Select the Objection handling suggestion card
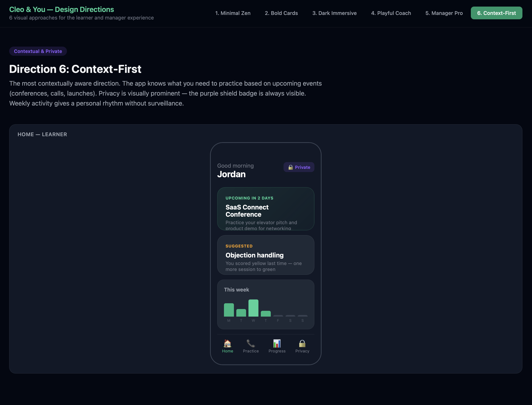The height and width of the screenshot is (405, 532). [x=266, y=255]
